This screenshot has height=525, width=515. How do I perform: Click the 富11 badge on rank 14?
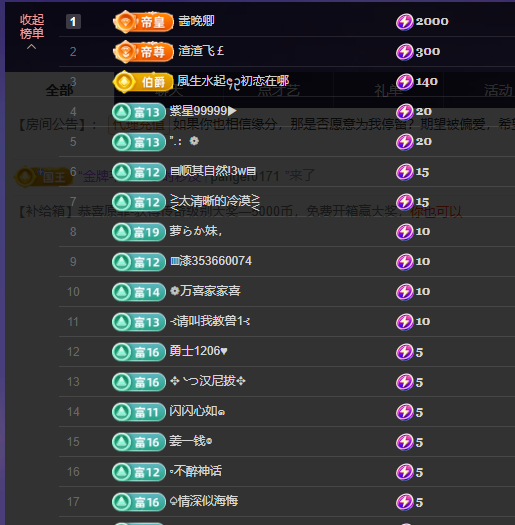pyautogui.click(x=139, y=412)
